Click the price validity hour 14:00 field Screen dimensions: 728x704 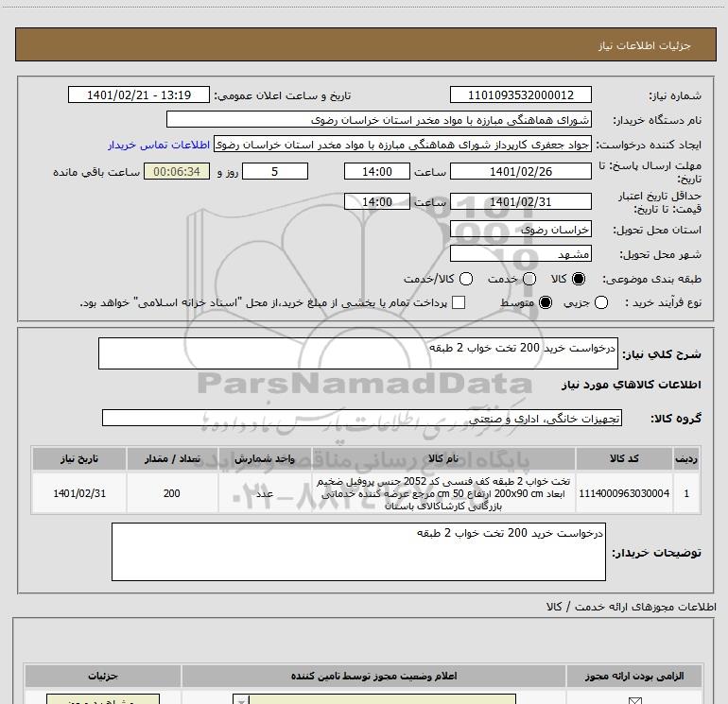click(x=377, y=201)
